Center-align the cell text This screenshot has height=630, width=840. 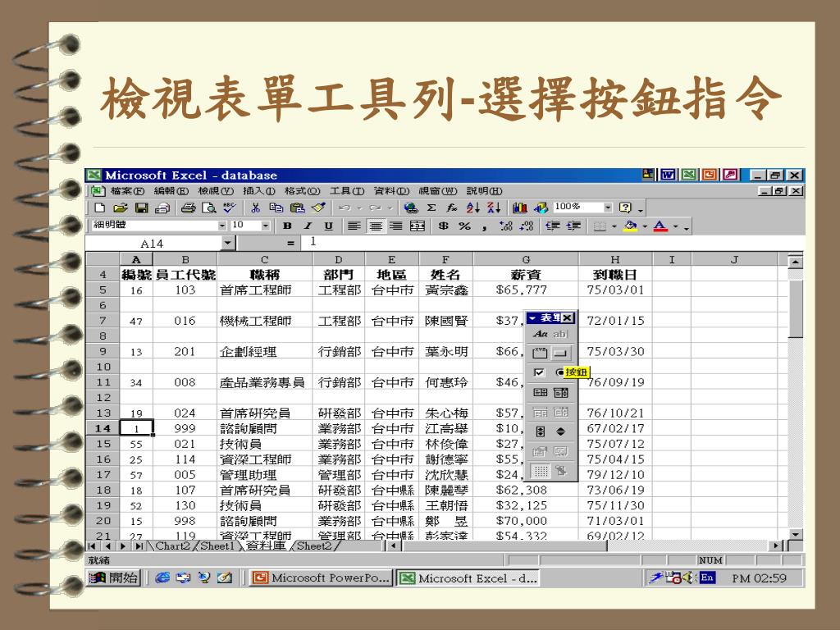coord(376,226)
